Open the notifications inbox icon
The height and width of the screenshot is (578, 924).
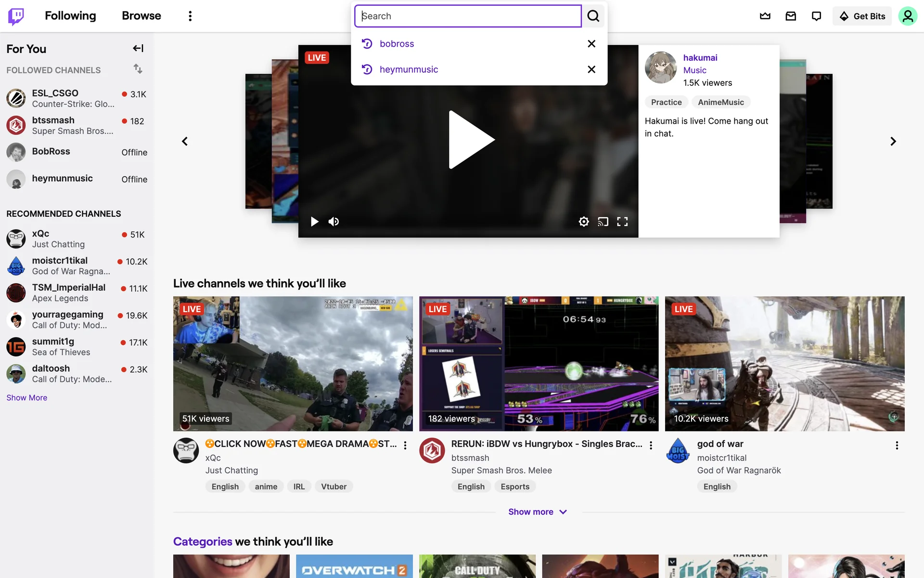791,16
